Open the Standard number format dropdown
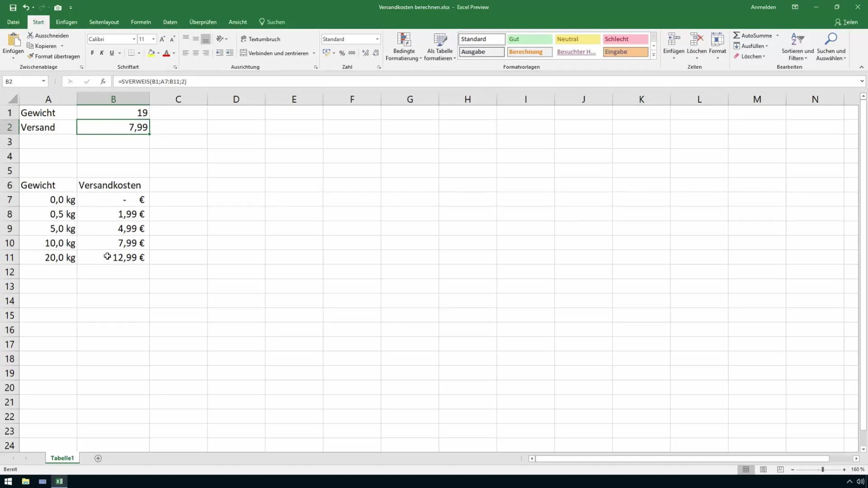Screen dimensions: 868x488 377,39
